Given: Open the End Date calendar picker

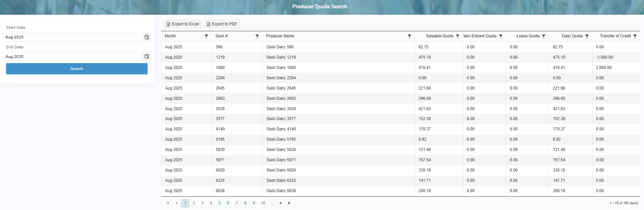Looking at the screenshot, I should click(x=147, y=57).
